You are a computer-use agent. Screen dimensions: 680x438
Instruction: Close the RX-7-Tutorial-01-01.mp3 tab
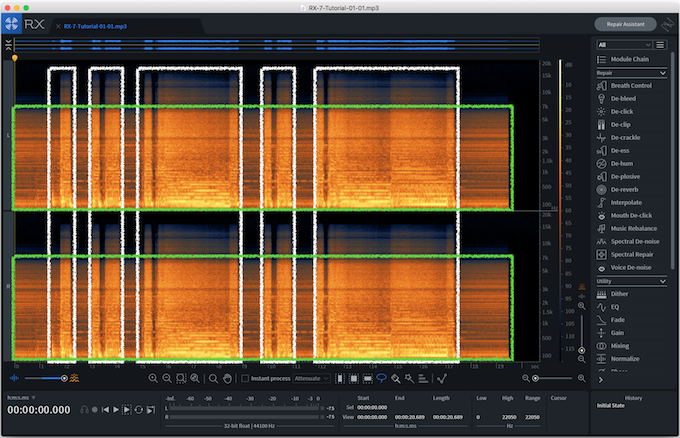click(x=58, y=26)
